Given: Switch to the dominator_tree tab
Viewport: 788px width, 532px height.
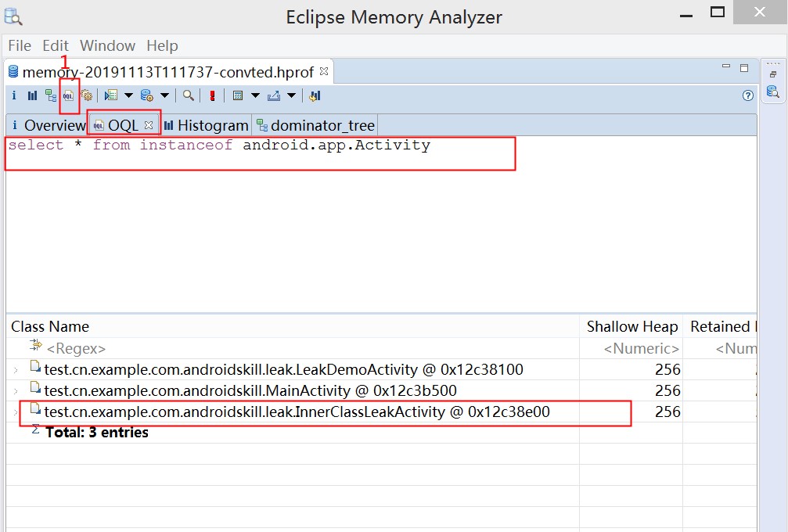Looking at the screenshot, I should pyautogui.click(x=315, y=125).
